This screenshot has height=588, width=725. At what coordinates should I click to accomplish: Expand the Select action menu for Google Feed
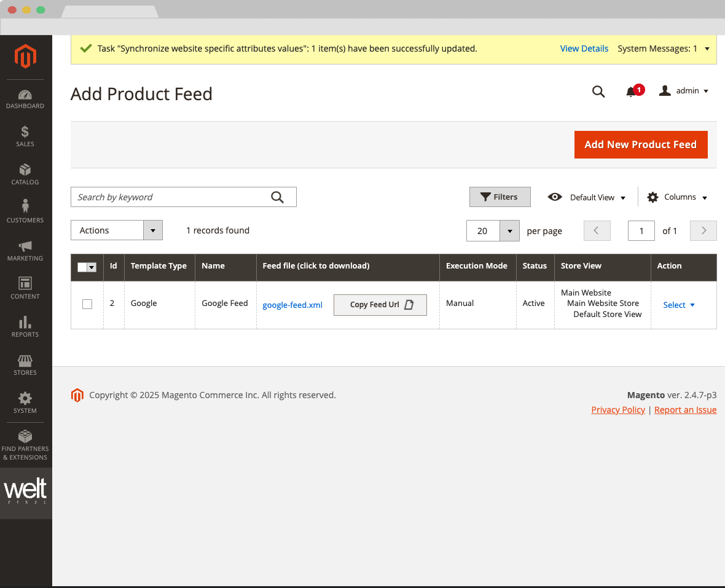point(678,305)
